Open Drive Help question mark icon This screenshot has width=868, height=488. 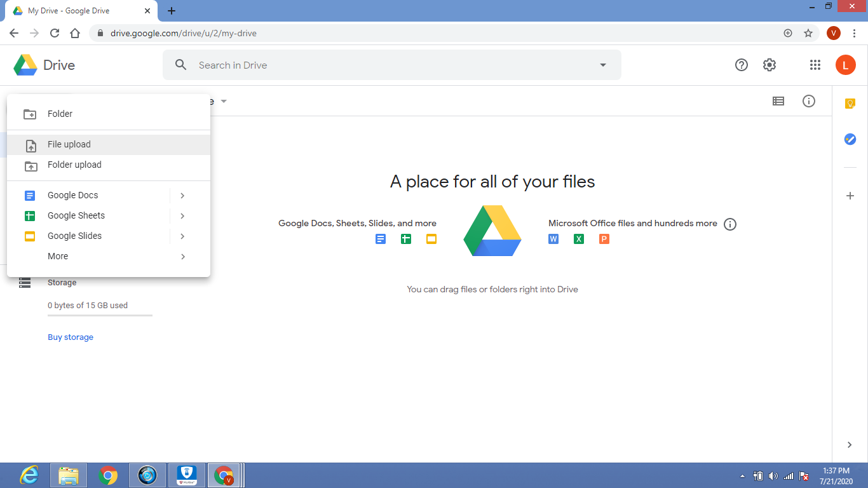click(x=742, y=65)
